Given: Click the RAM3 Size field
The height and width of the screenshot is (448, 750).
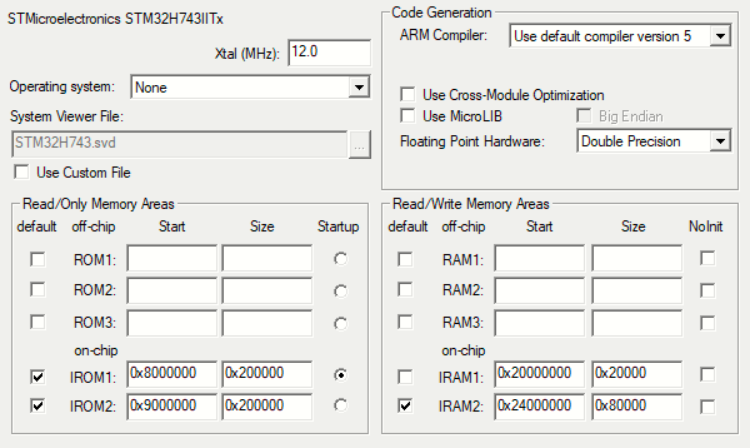Looking at the screenshot, I should [637, 323].
